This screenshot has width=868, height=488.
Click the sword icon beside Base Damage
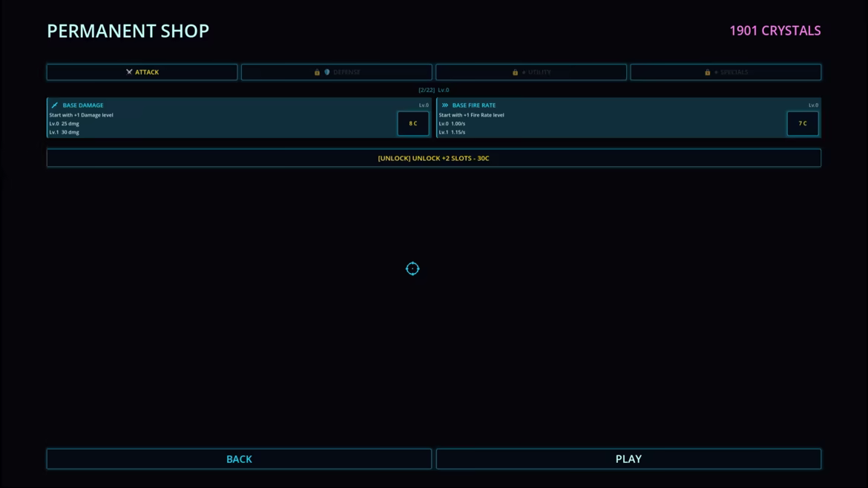(55, 105)
